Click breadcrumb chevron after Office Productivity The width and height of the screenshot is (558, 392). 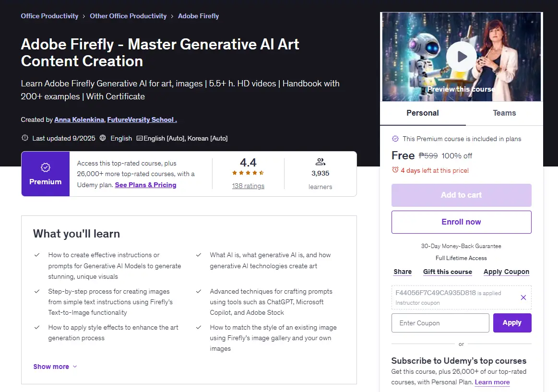pyautogui.click(x=84, y=16)
